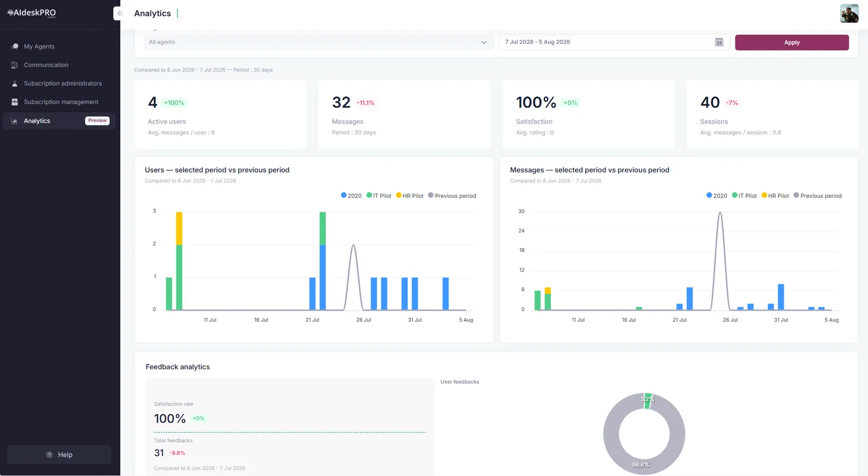This screenshot has height=476, width=868.
Task: Click the My Agents sidebar icon
Action: click(15, 47)
